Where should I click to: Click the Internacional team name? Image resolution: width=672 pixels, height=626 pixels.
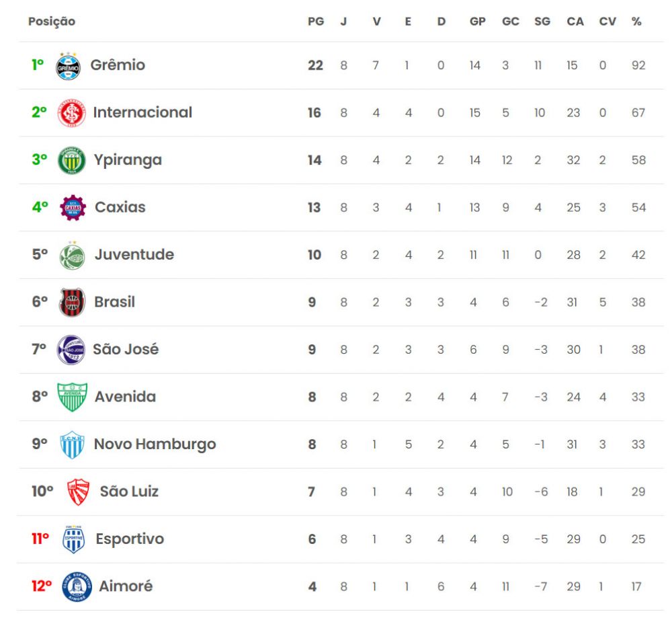click(142, 112)
